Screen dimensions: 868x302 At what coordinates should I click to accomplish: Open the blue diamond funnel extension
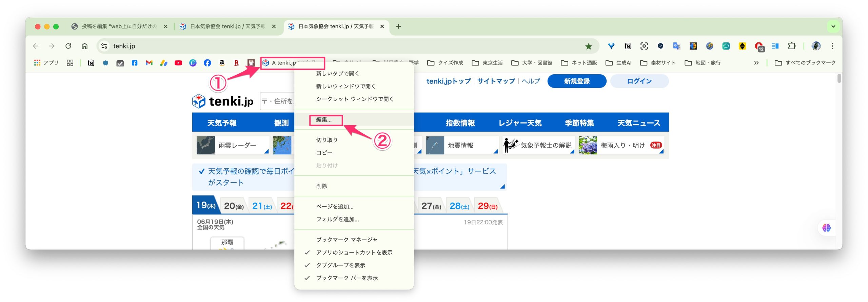click(x=611, y=46)
